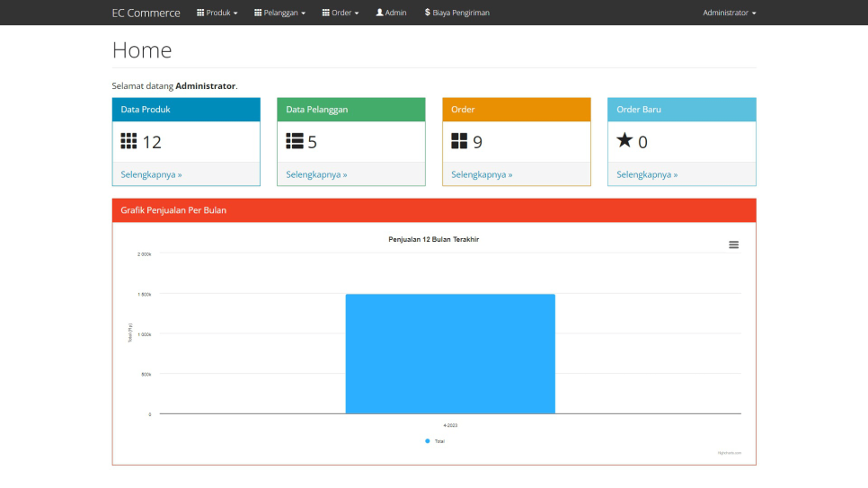Open the chart hamburger context menu

tap(733, 244)
